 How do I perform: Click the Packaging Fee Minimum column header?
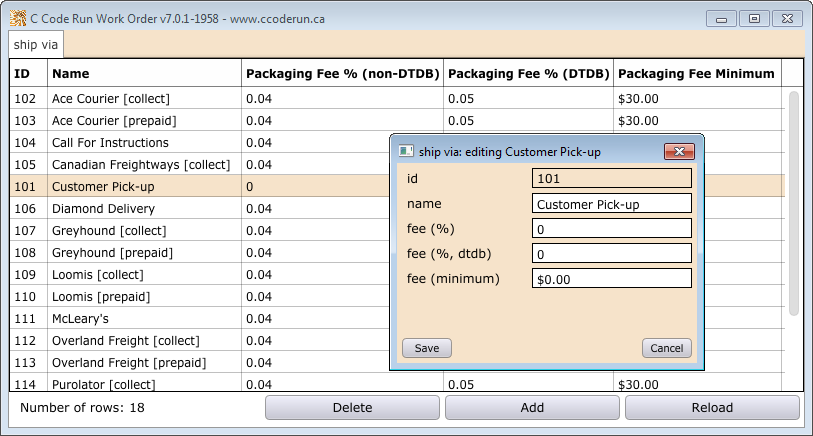[696, 73]
